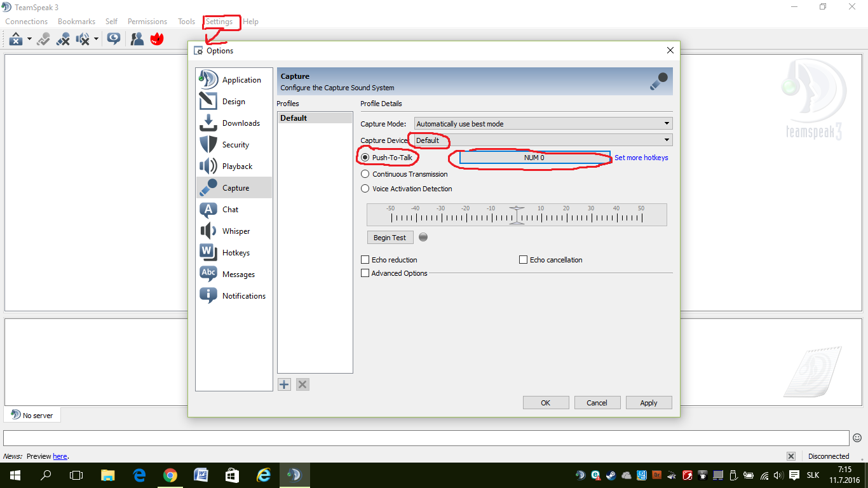Image resolution: width=868 pixels, height=488 pixels.
Task: Confirm the dialog with OK
Action: click(546, 403)
